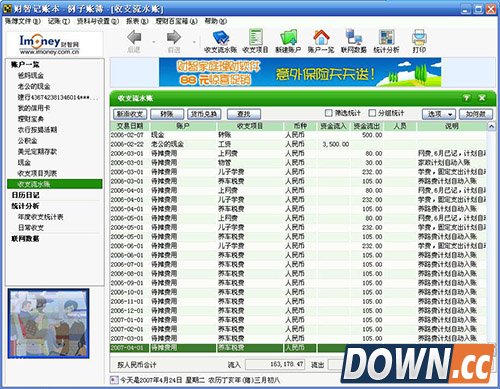The height and width of the screenshot is (389, 500).
Task: Click the 流入 total field showing 163,170.47
Action: [275, 364]
